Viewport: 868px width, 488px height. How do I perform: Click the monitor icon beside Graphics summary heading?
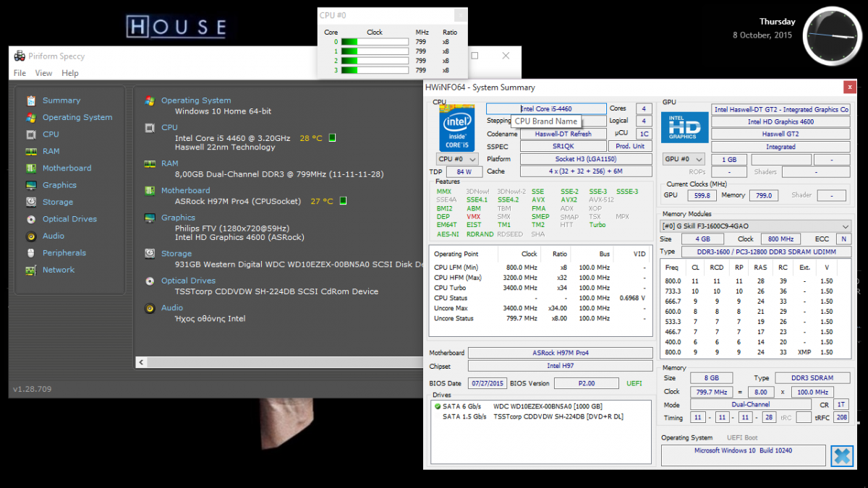tap(150, 218)
